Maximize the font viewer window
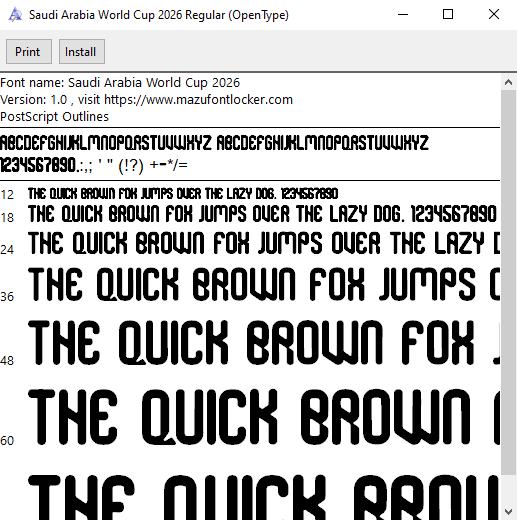This screenshot has width=517, height=520. (x=448, y=15)
